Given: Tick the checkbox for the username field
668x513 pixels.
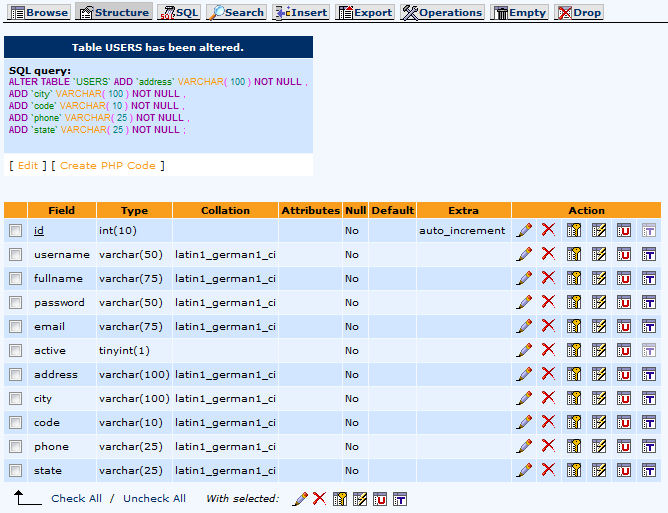Looking at the screenshot, I should tap(15, 255).
